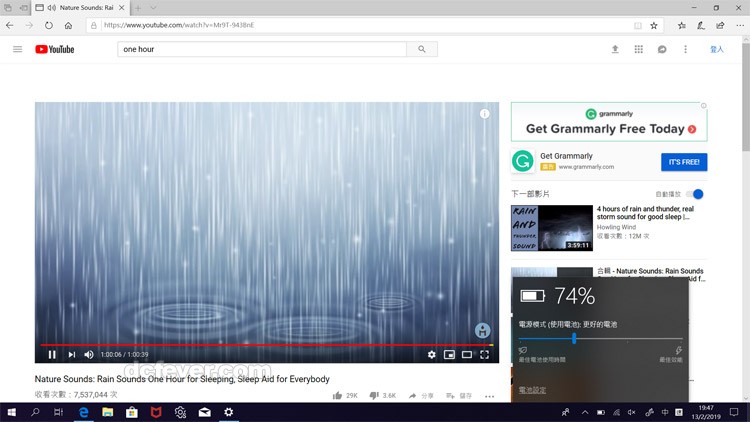Skip to next video in player

click(x=71, y=355)
